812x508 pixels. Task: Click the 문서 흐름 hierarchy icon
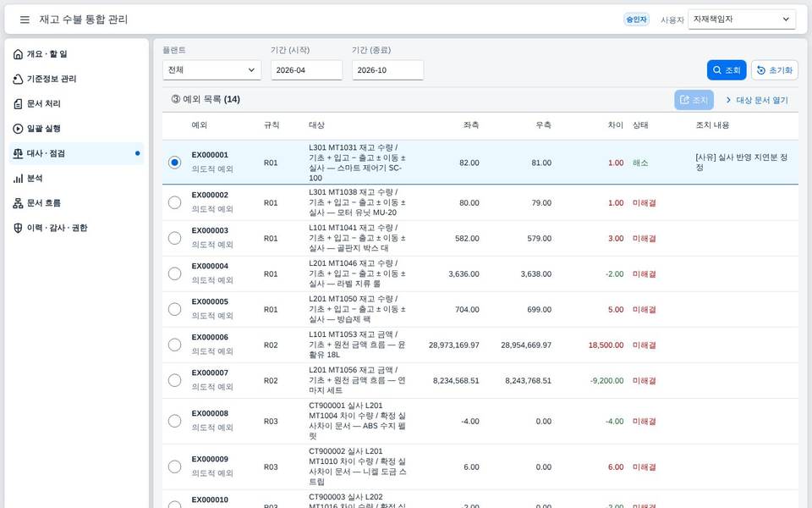click(x=18, y=203)
